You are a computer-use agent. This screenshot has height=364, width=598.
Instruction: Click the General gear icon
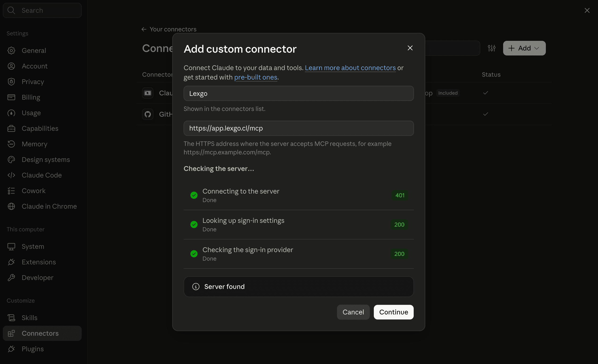point(11,51)
